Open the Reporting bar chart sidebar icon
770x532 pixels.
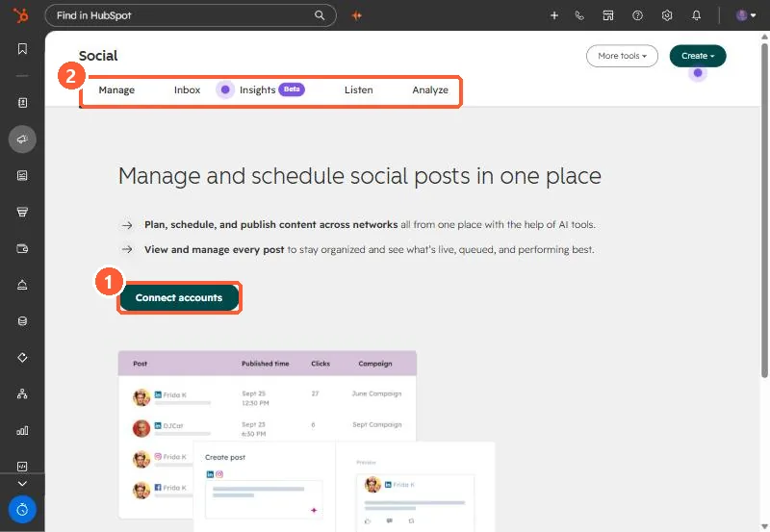pos(22,430)
